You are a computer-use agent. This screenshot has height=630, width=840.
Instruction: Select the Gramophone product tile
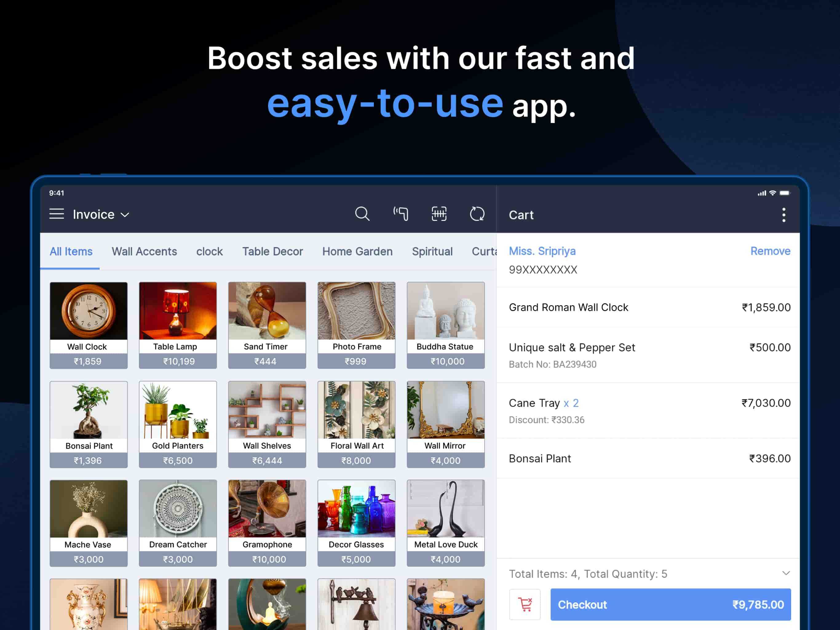267,523
